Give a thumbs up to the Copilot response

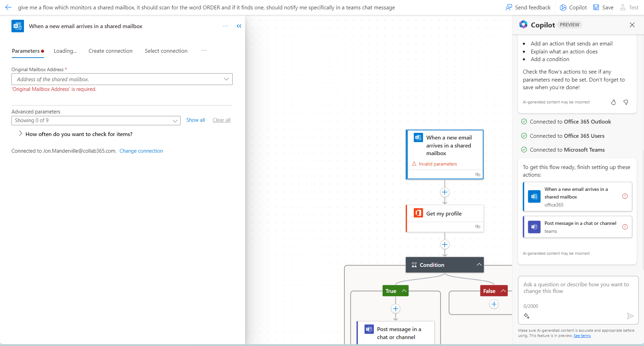(x=613, y=102)
